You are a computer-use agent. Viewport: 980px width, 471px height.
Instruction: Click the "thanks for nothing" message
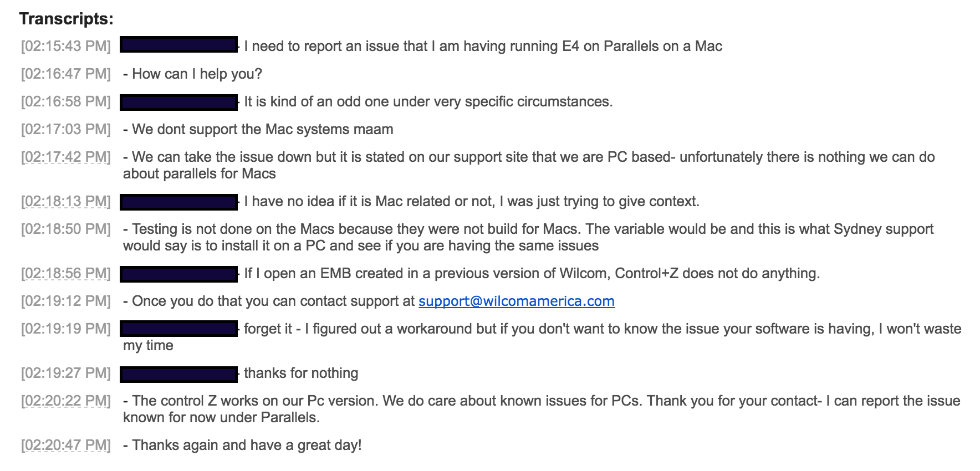[301, 373]
